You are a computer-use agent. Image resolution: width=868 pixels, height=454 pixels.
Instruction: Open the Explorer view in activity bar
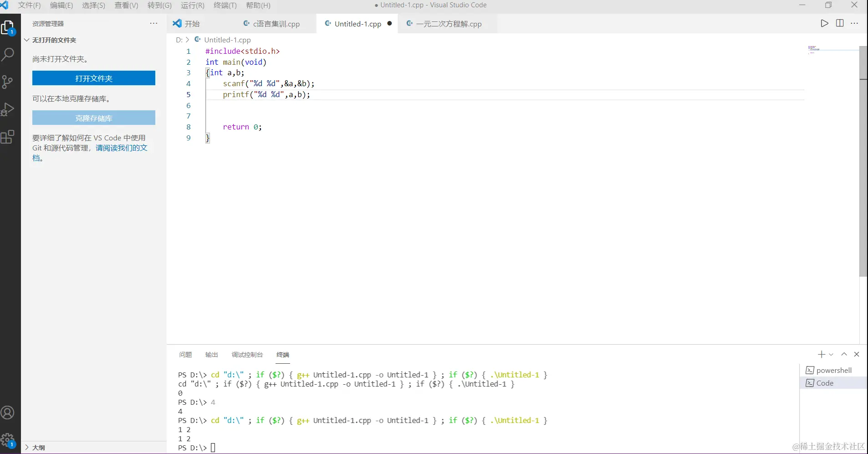click(8, 28)
